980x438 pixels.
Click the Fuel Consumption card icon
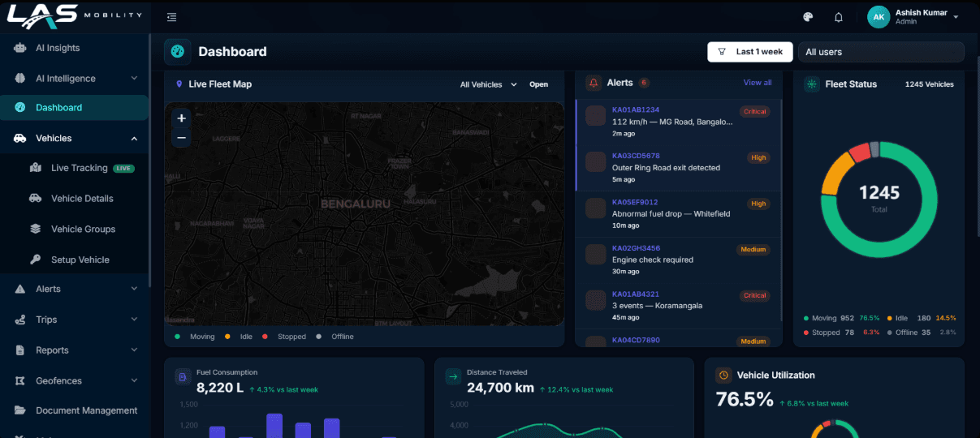[x=183, y=377]
